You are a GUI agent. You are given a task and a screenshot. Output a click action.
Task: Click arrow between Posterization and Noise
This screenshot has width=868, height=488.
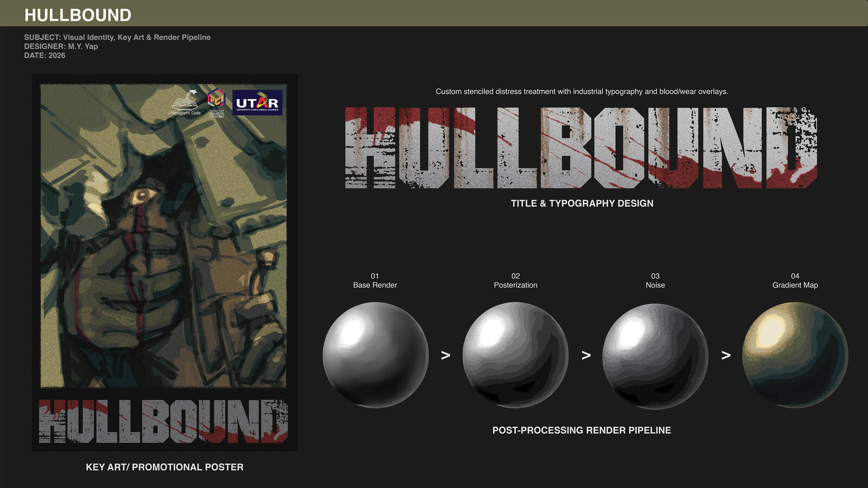586,355
